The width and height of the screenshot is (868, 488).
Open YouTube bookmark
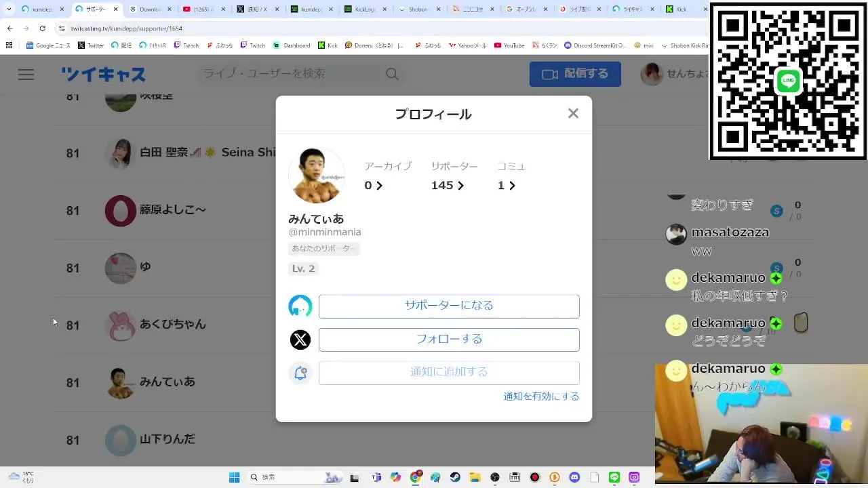tap(509, 45)
